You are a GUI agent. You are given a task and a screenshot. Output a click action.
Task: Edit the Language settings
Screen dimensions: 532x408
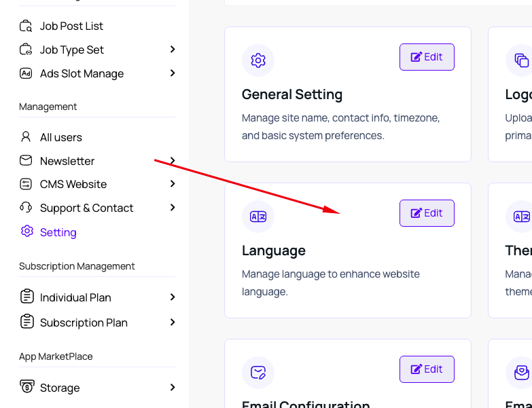point(427,213)
